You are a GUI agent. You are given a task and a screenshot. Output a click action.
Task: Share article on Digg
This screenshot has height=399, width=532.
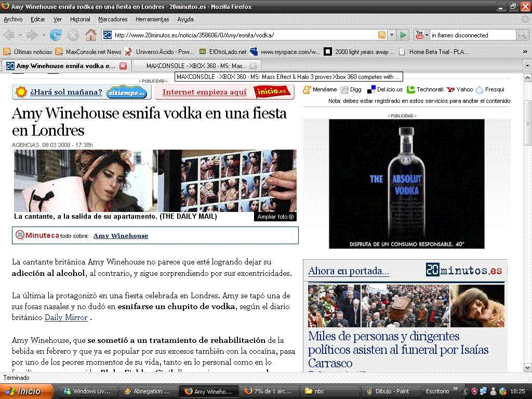click(x=351, y=89)
